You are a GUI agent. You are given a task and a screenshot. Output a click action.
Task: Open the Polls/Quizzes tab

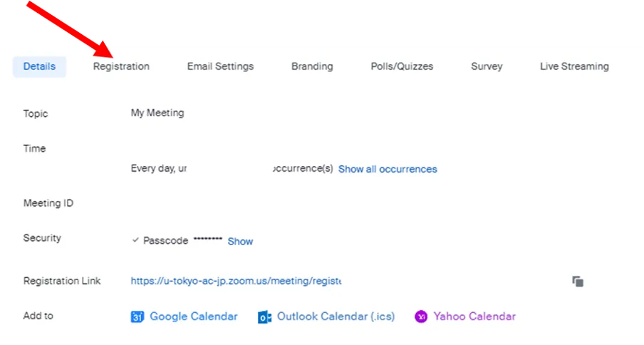click(402, 66)
